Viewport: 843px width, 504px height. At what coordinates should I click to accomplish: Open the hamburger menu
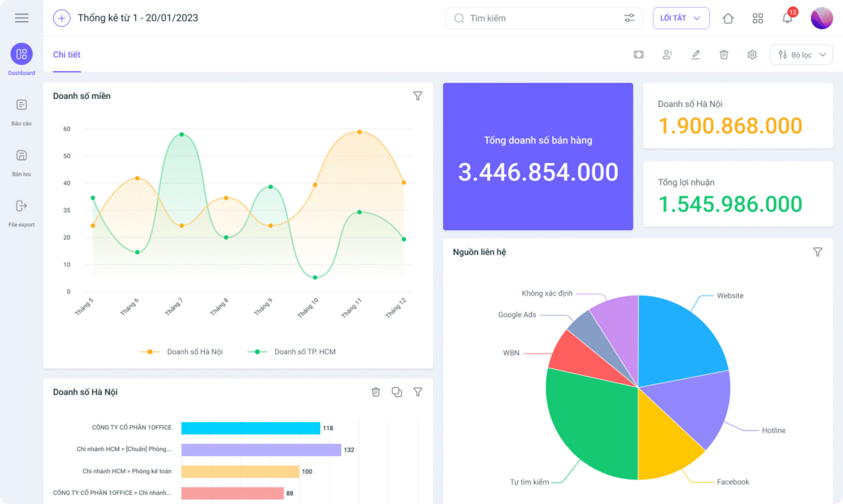(x=21, y=18)
